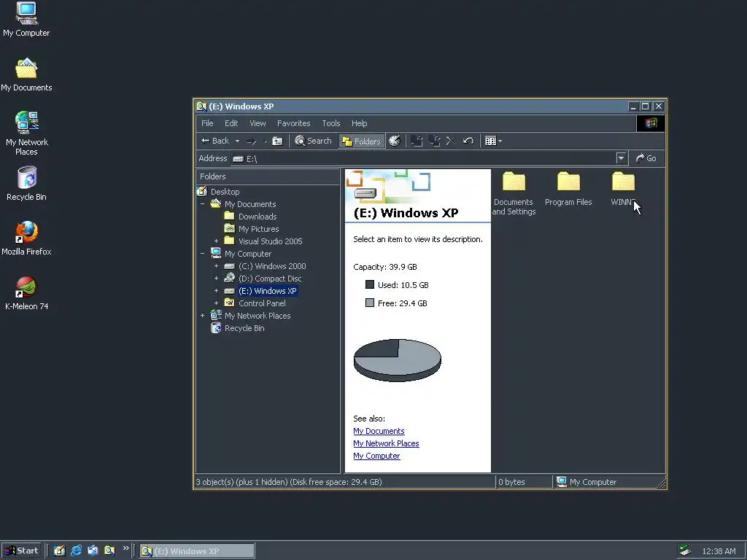Open My Documents desktop icon
The image size is (747, 560).
pos(26,75)
